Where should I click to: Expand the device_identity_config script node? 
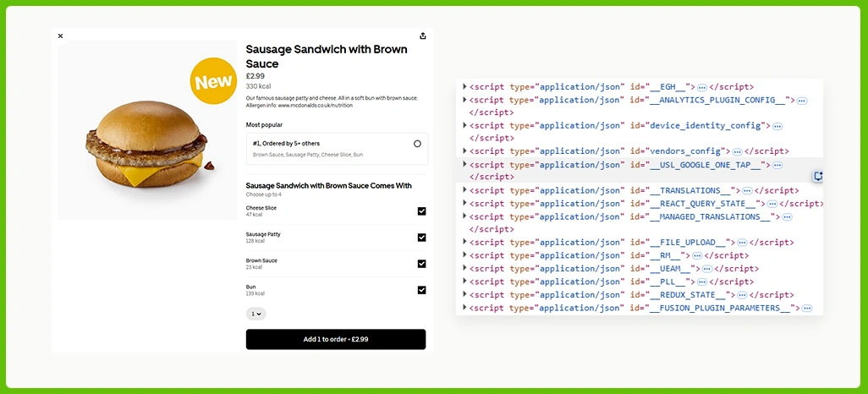[464, 125]
